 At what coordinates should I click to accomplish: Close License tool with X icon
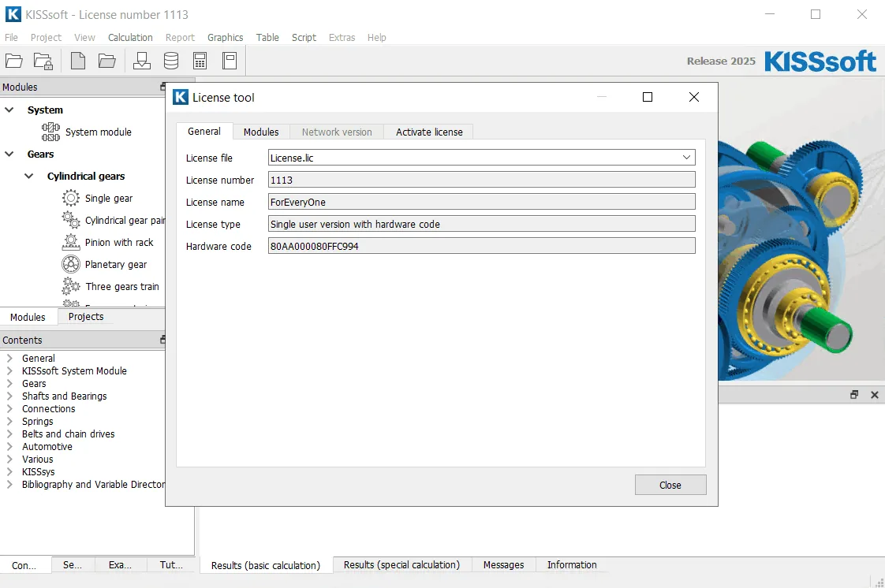coord(694,97)
